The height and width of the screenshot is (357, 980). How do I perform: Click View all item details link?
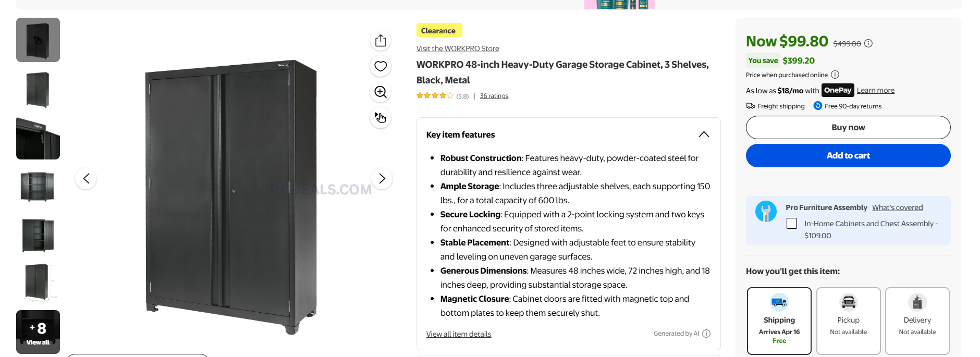click(x=459, y=334)
